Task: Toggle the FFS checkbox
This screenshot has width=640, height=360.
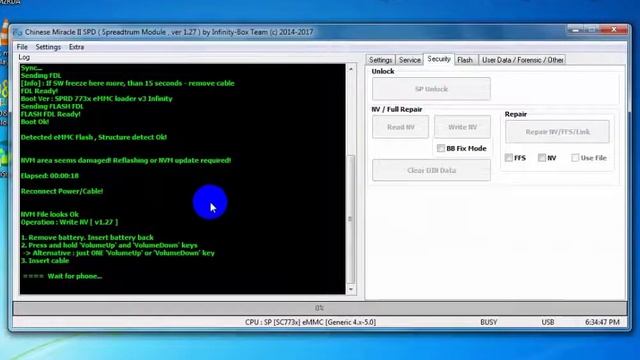Action: click(509, 158)
